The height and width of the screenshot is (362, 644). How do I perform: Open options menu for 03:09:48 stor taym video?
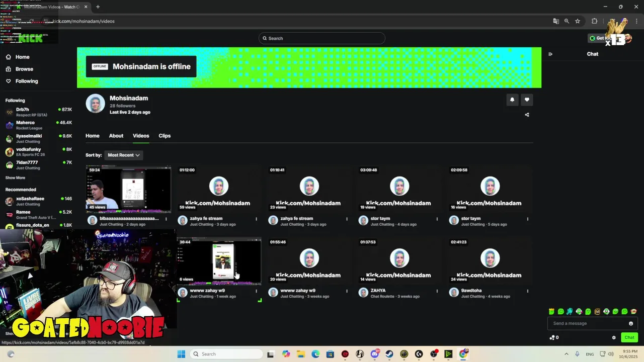tap(437, 219)
